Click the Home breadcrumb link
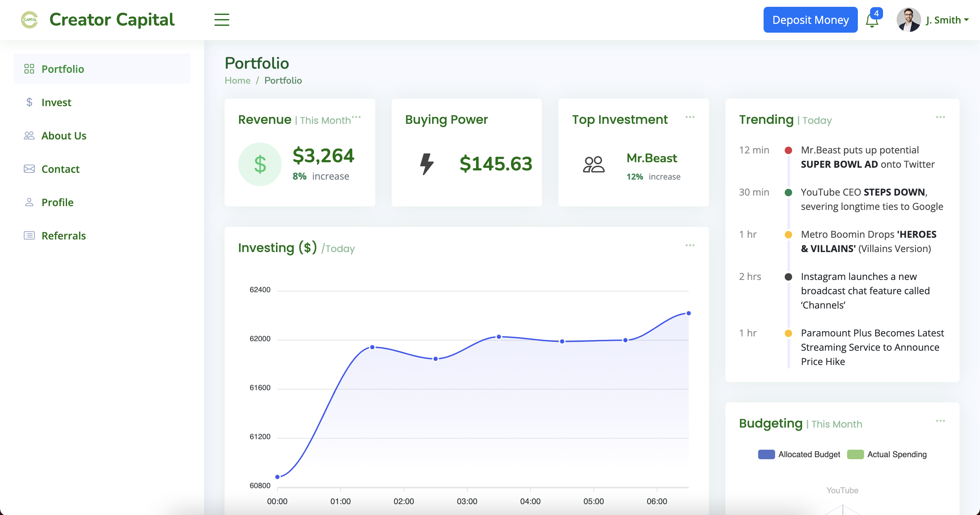Image resolution: width=980 pixels, height=515 pixels. click(x=238, y=81)
